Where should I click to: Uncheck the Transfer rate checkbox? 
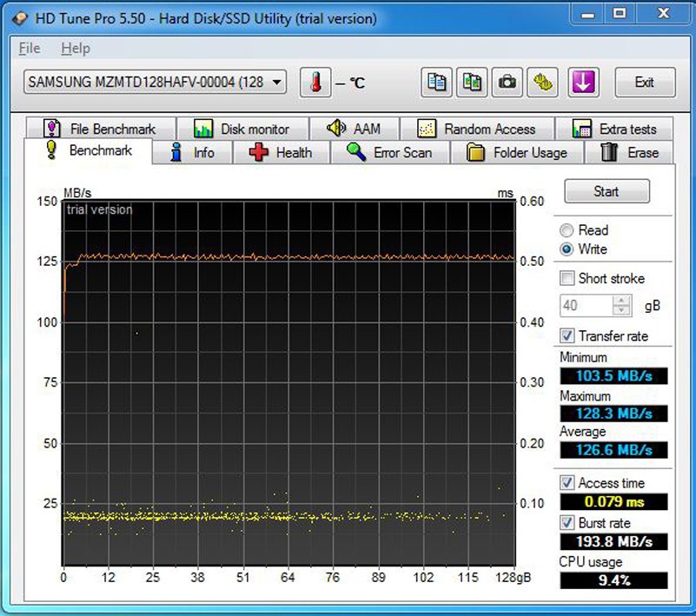click(567, 335)
